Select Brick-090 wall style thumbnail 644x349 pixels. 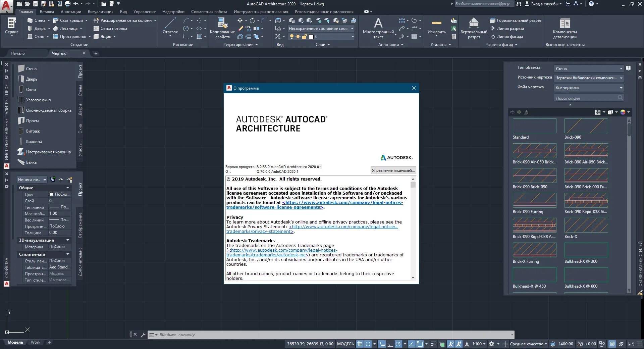pos(586,126)
